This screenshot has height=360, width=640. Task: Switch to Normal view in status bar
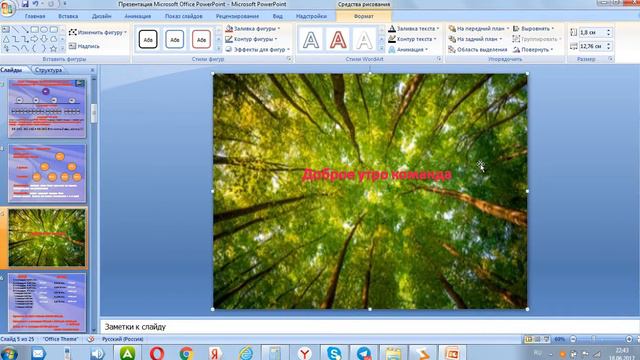529,339
